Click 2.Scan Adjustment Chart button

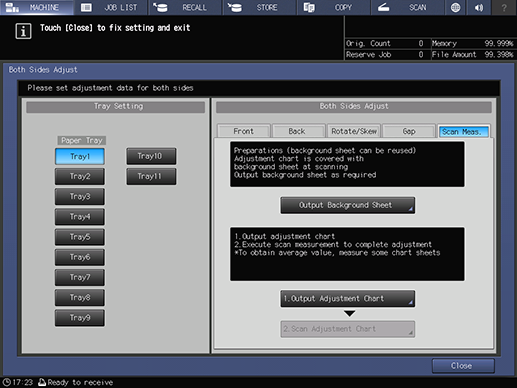tap(348, 329)
